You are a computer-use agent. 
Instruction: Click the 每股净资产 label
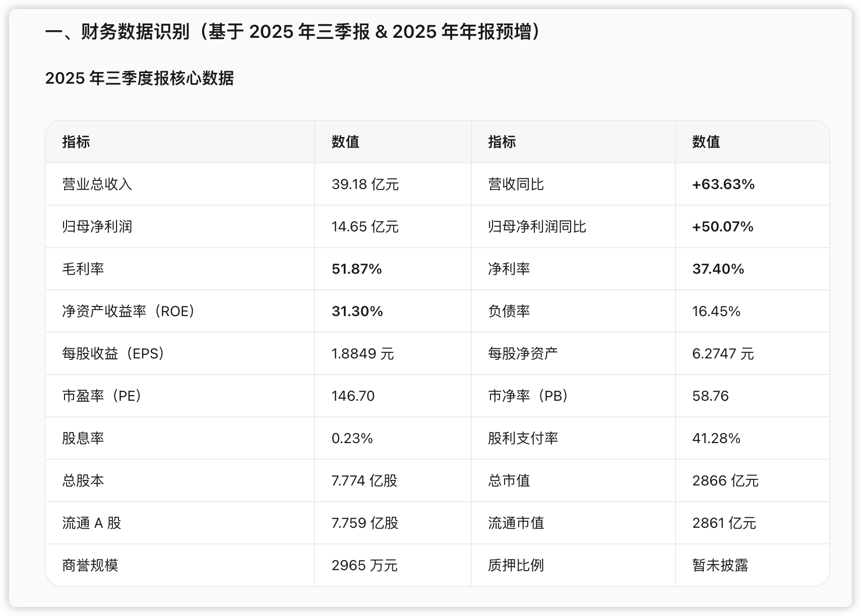(523, 353)
